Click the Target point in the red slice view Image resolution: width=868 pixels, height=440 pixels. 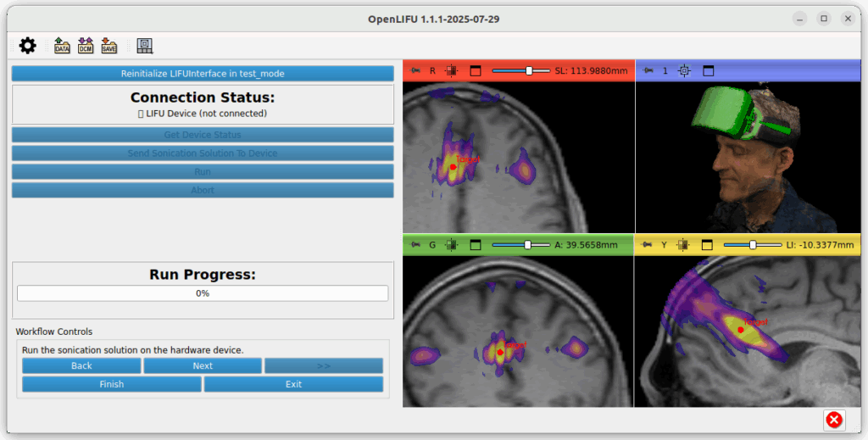click(x=453, y=167)
